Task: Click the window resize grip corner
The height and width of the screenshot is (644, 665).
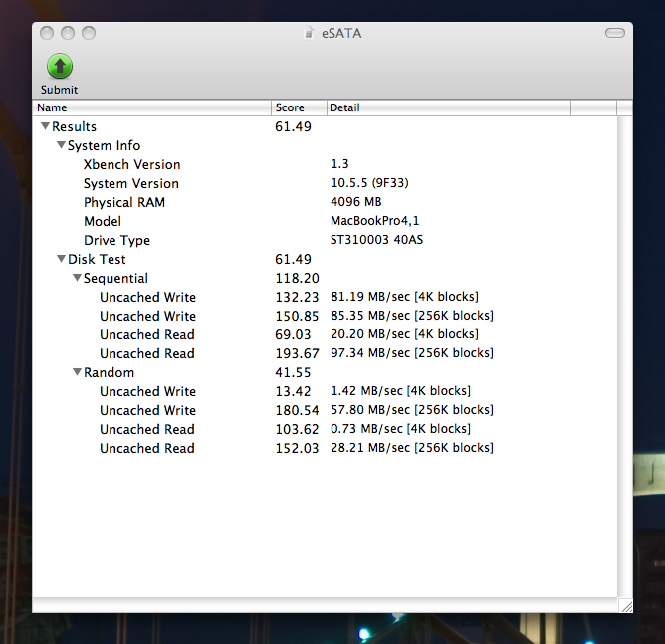Action: pyautogui.click(x=625, y=604)
